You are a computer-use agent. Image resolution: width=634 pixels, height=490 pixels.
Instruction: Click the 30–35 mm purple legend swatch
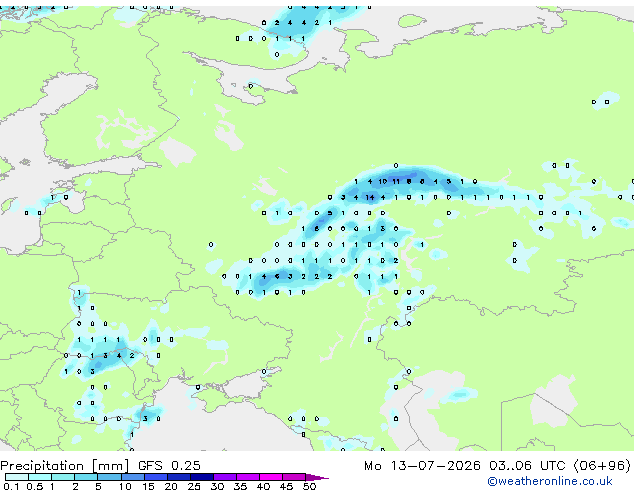coord(225,477)
